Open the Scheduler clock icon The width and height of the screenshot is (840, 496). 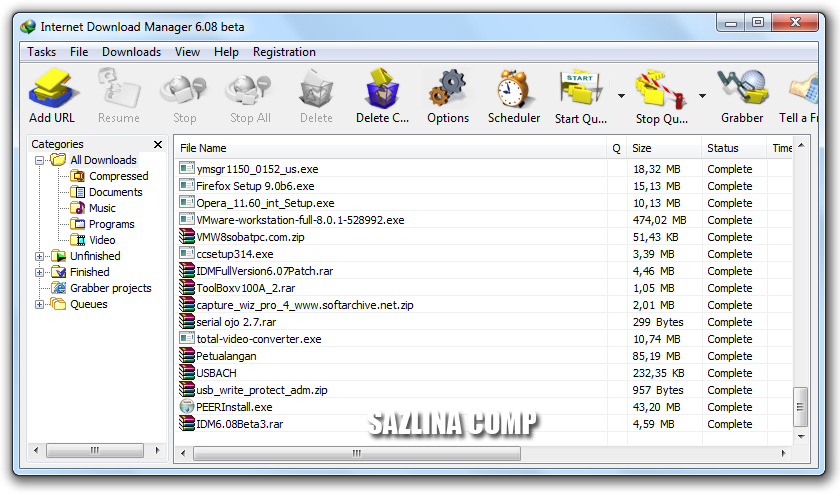[514, 88]
